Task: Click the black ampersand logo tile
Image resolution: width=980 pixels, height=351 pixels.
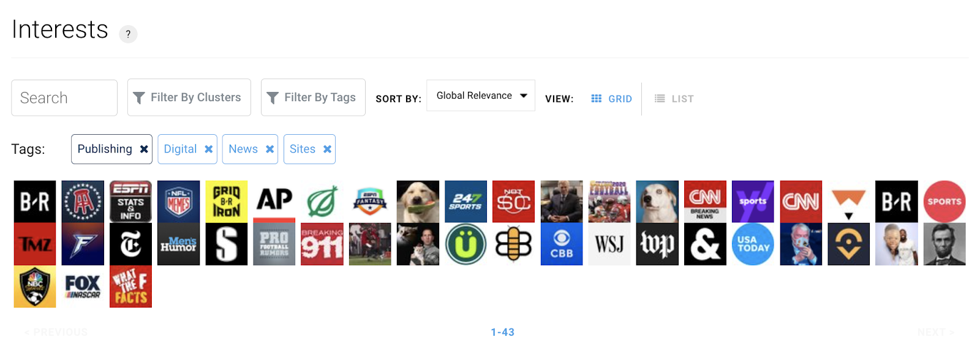Action: 705,244
